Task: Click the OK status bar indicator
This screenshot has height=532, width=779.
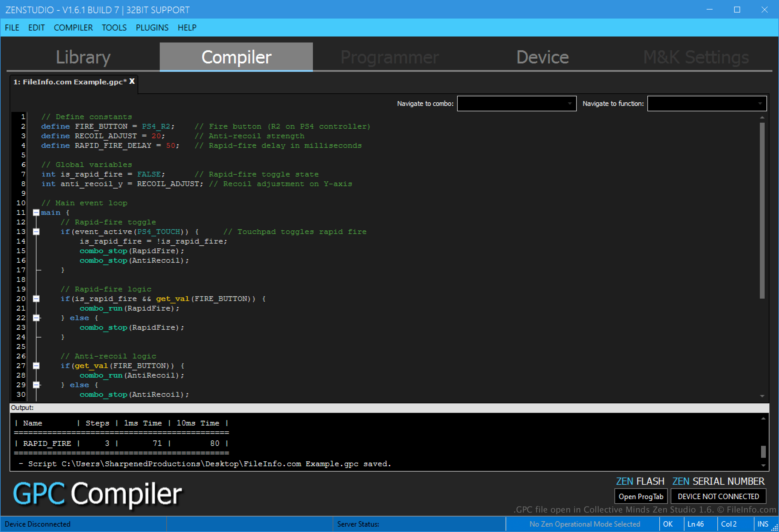Action: [667, 524]
